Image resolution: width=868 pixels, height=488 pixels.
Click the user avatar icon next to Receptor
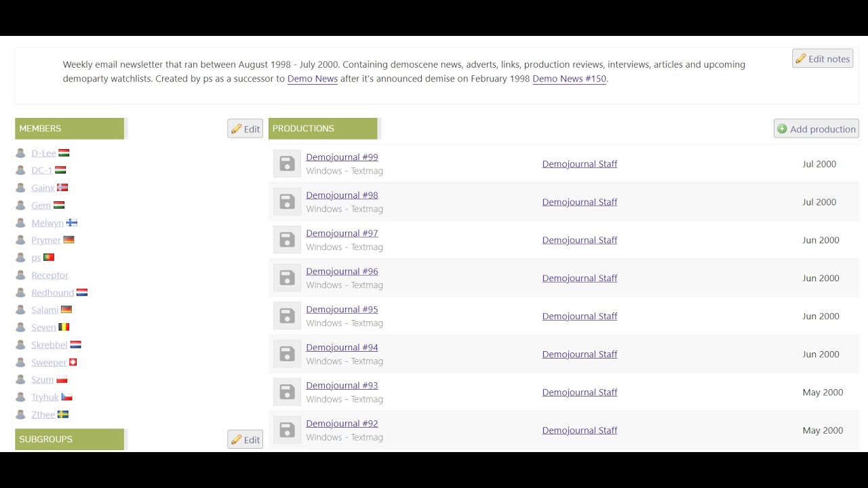(x=20, y=275)
